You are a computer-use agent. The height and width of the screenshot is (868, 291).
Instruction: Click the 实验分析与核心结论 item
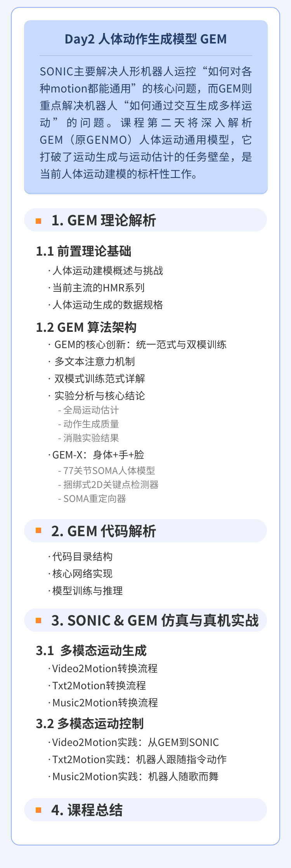99,396
